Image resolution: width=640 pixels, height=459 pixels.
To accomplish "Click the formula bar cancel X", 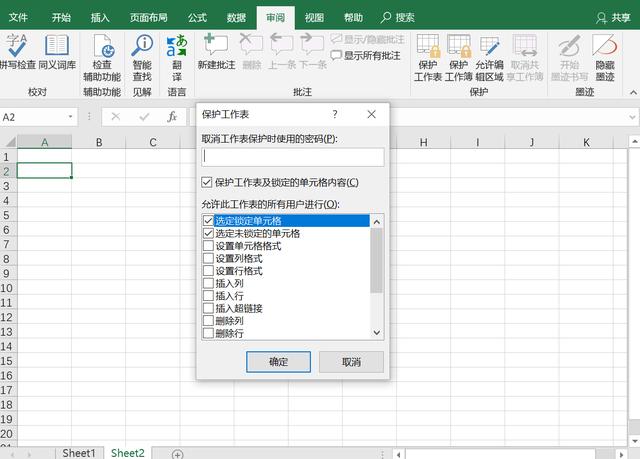I will tap(116, 117).
